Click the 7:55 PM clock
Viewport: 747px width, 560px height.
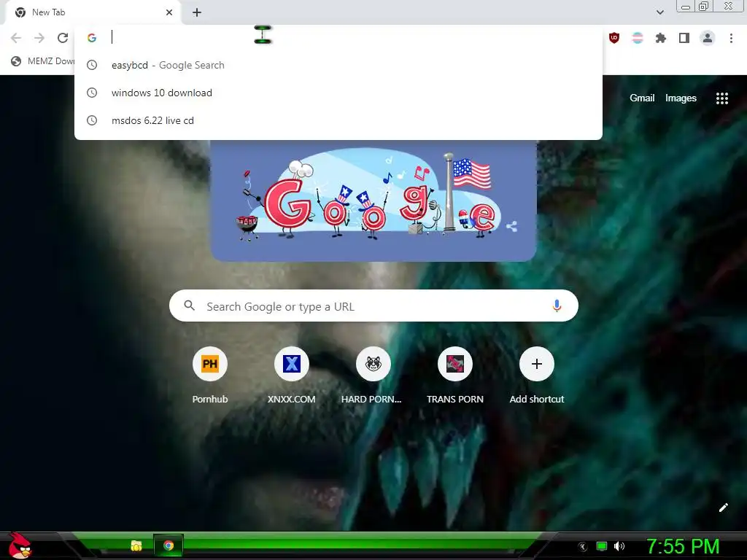[682, 547]
